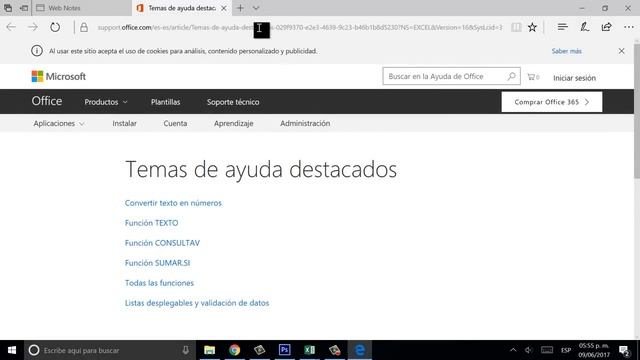640x360 pixels.
Task: Open Función CONSULTAV link
Action: 162,243
